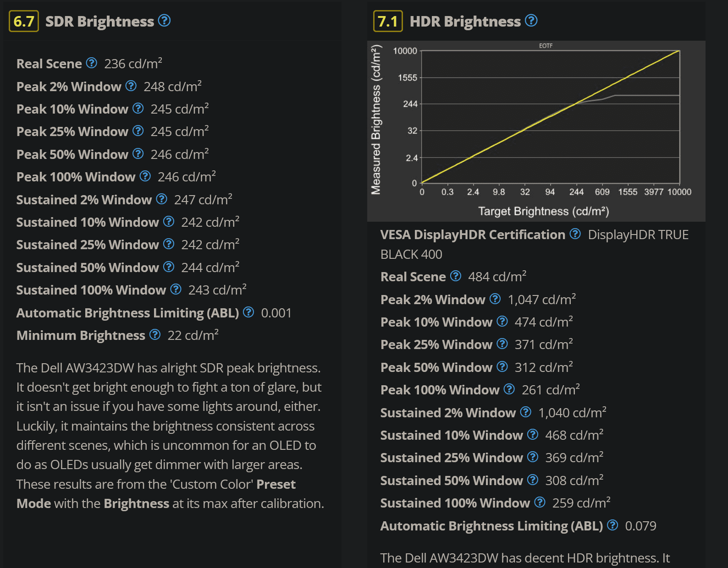
Task: Click the Target Brightness axis label on graph
Action: click(x=544, y=211)
